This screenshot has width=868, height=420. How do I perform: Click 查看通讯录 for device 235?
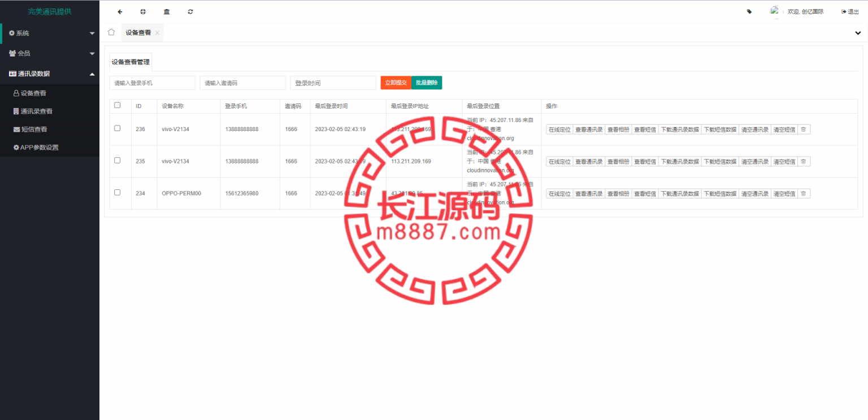click(x=589, y=162)
